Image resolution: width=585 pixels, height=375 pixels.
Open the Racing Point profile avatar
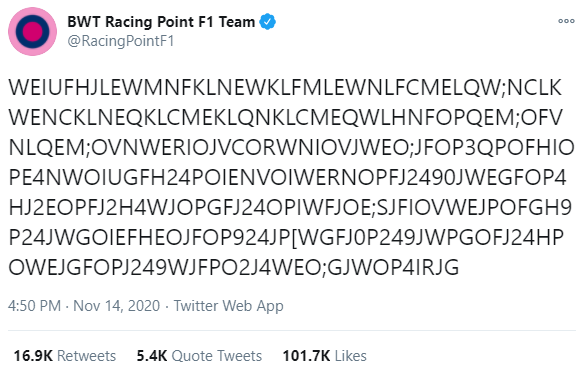tap(32, 31)
